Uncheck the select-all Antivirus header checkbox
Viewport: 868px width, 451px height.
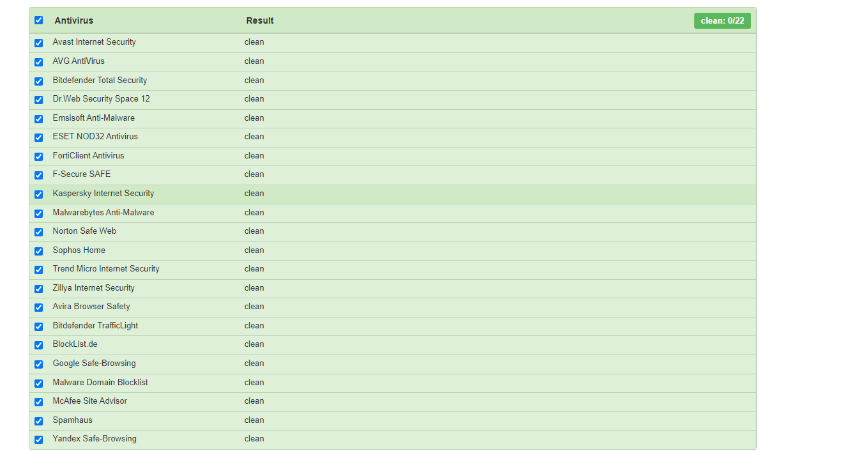(38, 20)
